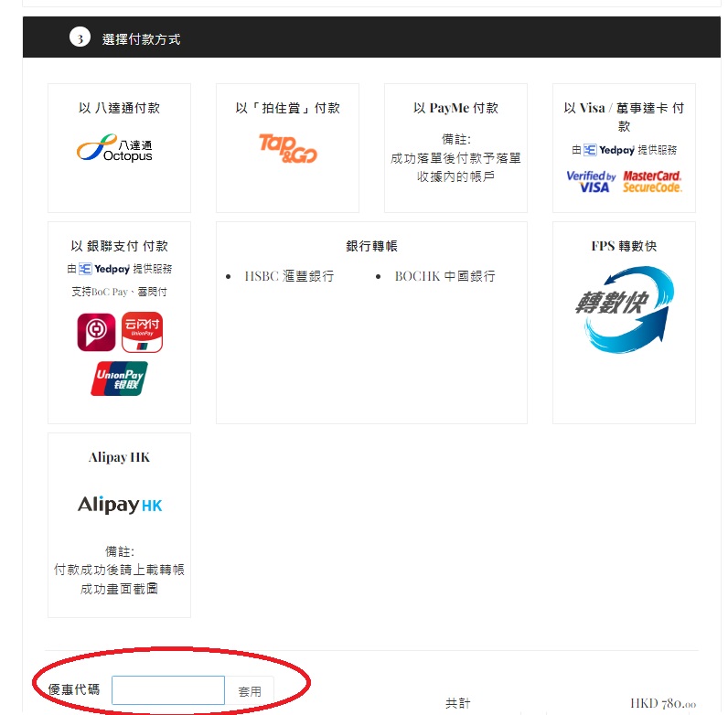Click the HKD 780.00 total amount
This screenshot has width=728, height=715.
[x=663, y=703]
